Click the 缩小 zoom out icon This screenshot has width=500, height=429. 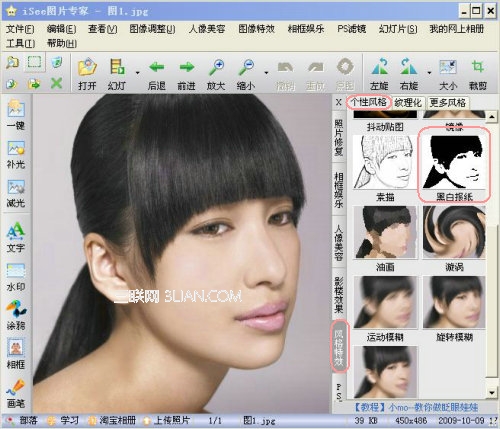[x=246, y=74]
